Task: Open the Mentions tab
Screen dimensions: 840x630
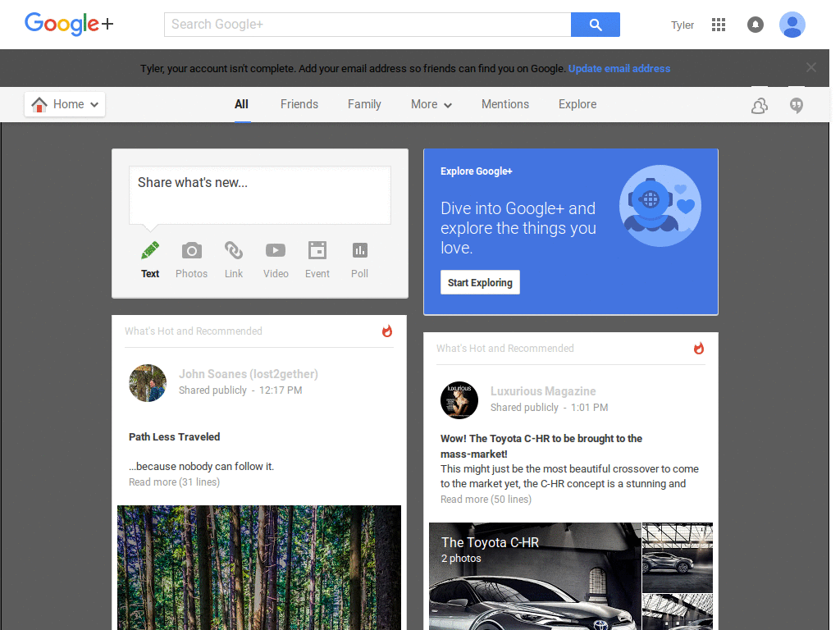Action: coord(505,104)
